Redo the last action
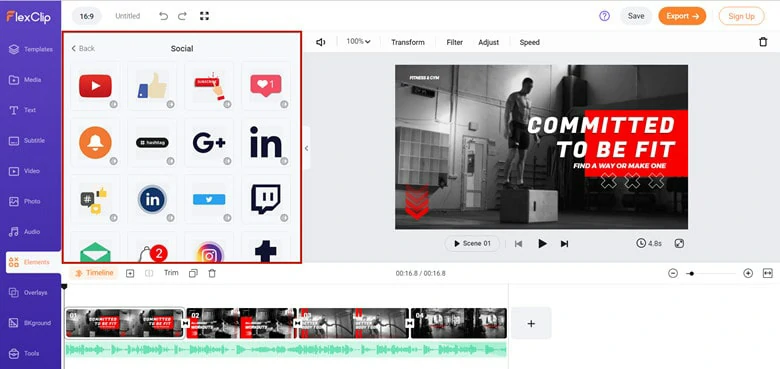Image resolution: width=780 pixels, height=369 pixels. tap(182, 16)
